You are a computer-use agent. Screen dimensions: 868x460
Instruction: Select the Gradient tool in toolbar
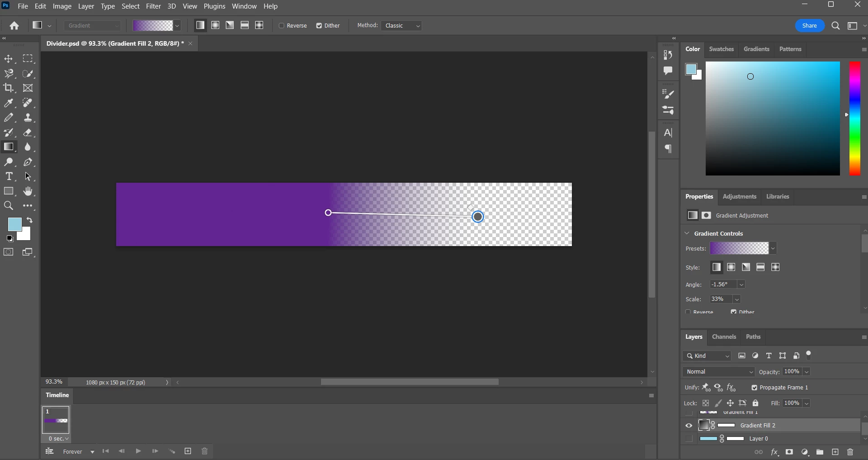[x=9, y=147]
